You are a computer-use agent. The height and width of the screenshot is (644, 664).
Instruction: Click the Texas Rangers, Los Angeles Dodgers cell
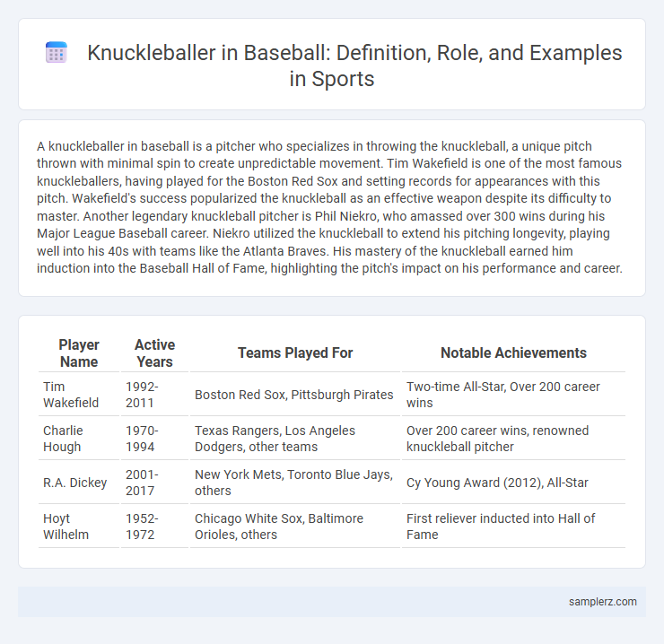tap(295, 439)
